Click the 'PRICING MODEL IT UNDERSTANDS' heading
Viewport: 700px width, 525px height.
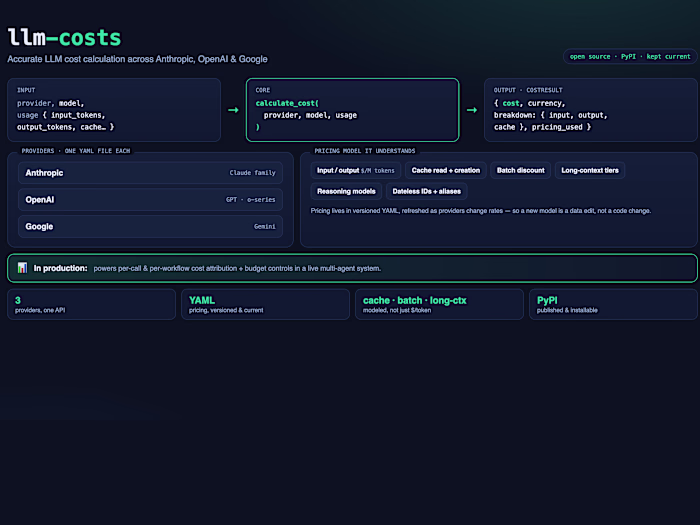pos(365,151)
